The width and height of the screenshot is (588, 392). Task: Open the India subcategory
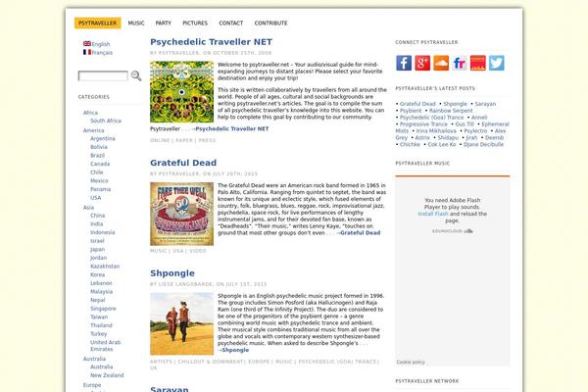point(96,224)
